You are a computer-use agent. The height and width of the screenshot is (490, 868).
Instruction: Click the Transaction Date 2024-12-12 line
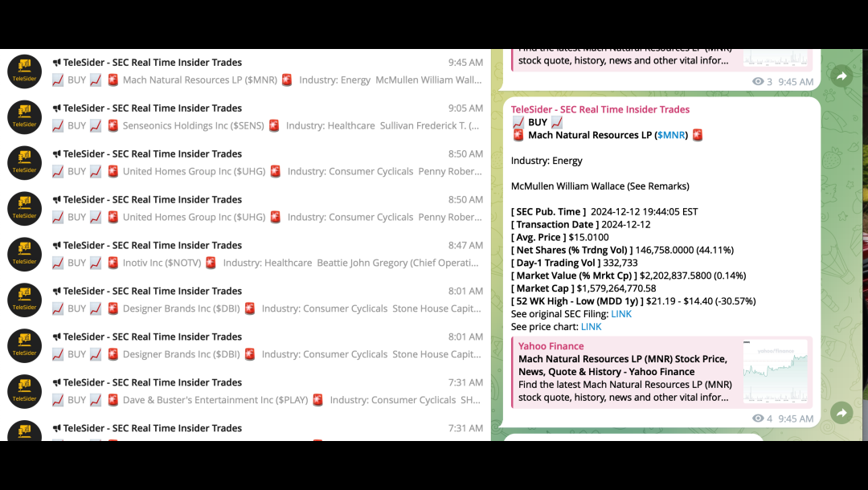coord(581,225)
